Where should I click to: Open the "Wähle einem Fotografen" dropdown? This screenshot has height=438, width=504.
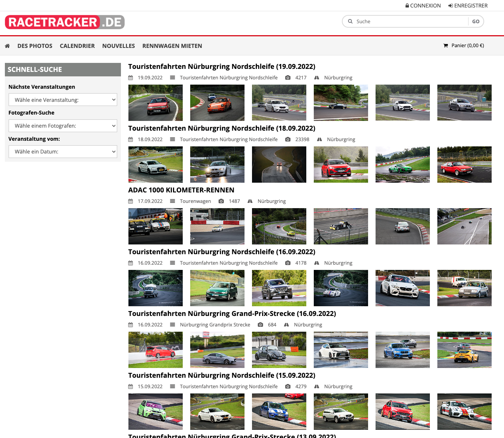coord(63,125)
